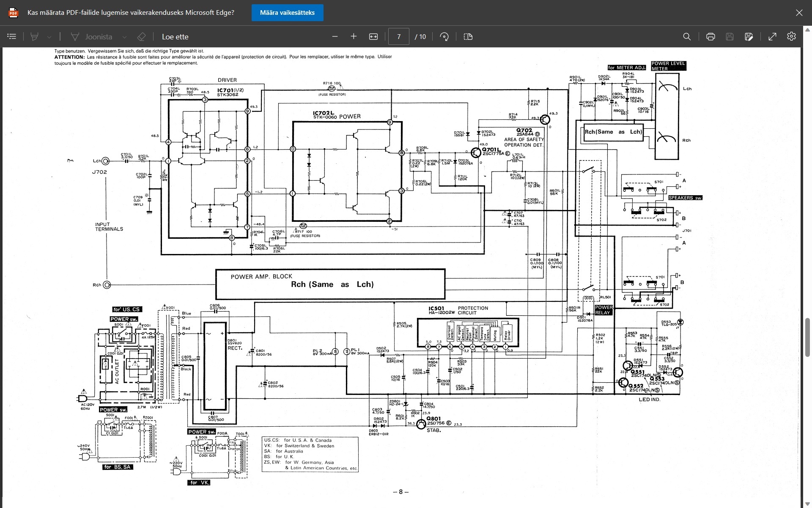Image resolution: width=812 pixels, height=508 pixels.
Task: Click the Save As icon
Action: [x=749, y=36]
